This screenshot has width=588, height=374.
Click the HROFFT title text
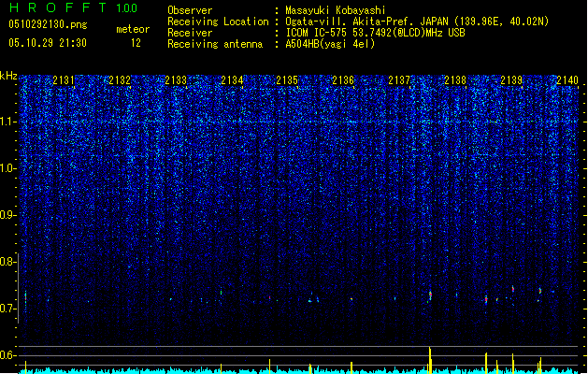pyautogui.click(x=59, y=7)
